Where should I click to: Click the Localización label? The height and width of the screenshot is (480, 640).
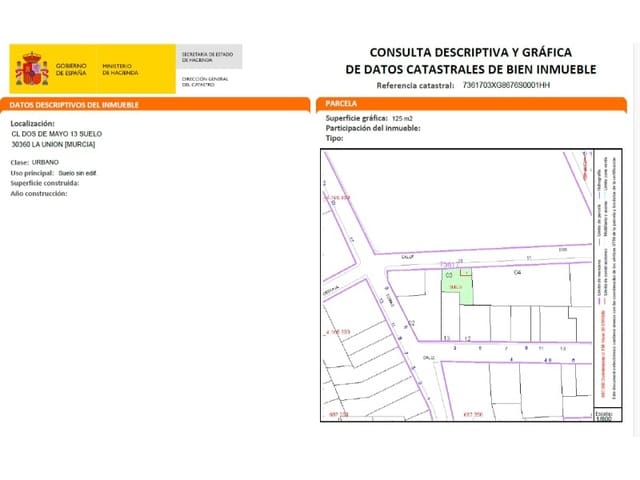33,123
